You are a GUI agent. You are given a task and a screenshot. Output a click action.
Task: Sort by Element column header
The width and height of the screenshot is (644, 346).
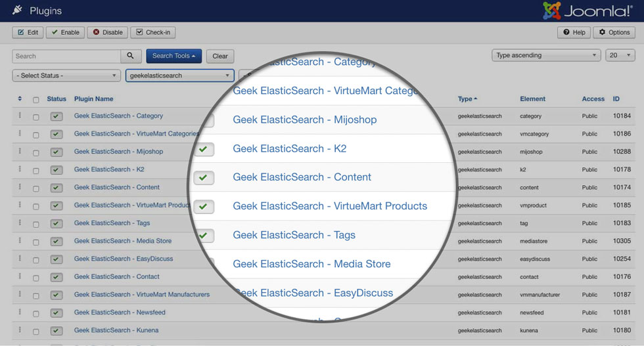coord(533,99)
